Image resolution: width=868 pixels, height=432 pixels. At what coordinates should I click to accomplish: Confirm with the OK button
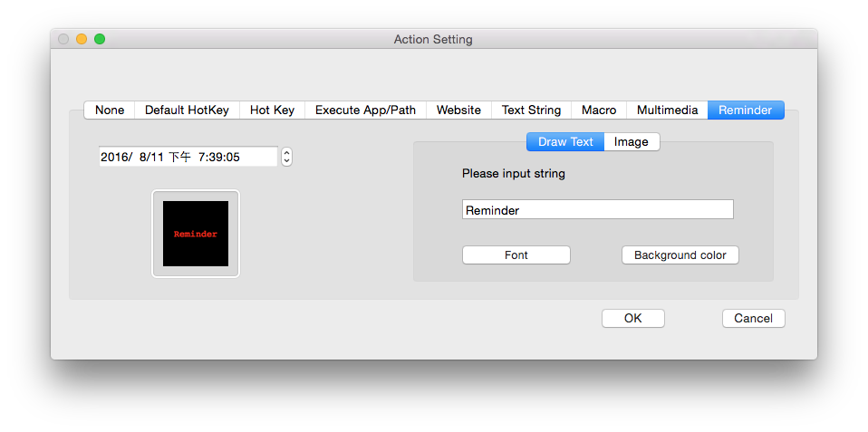[x=633, y=318]
